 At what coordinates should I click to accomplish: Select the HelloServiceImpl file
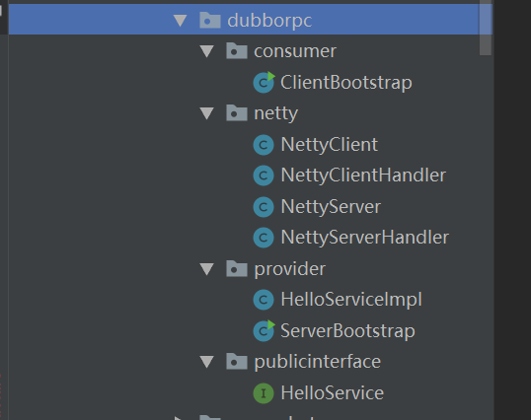[x=351, y=300]
